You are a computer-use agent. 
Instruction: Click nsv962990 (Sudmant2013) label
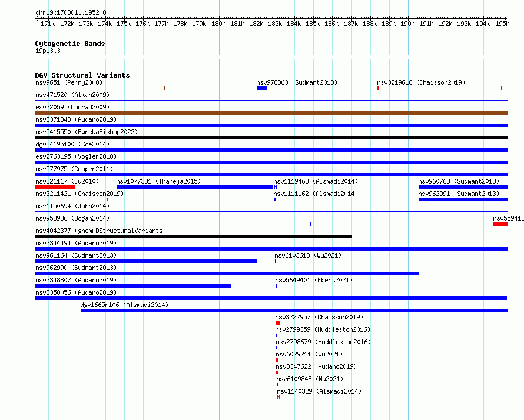(76, 268)
